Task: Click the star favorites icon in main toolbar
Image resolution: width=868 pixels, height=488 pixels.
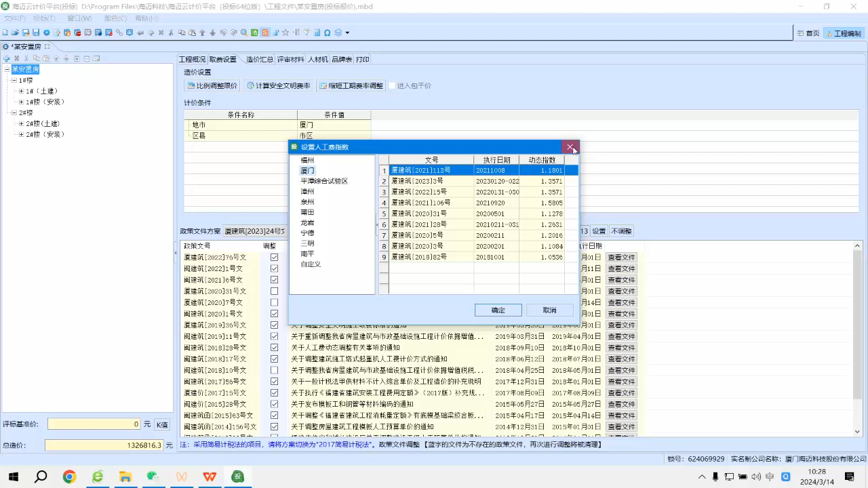Action: (285, 33)
